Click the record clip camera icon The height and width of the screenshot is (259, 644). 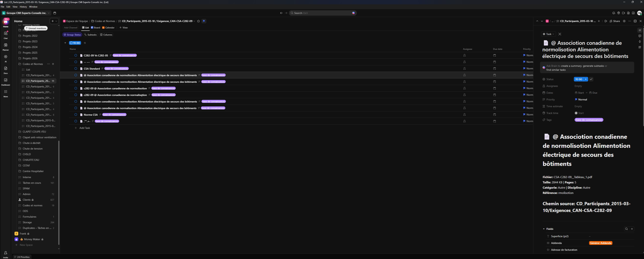click(623, 13)
